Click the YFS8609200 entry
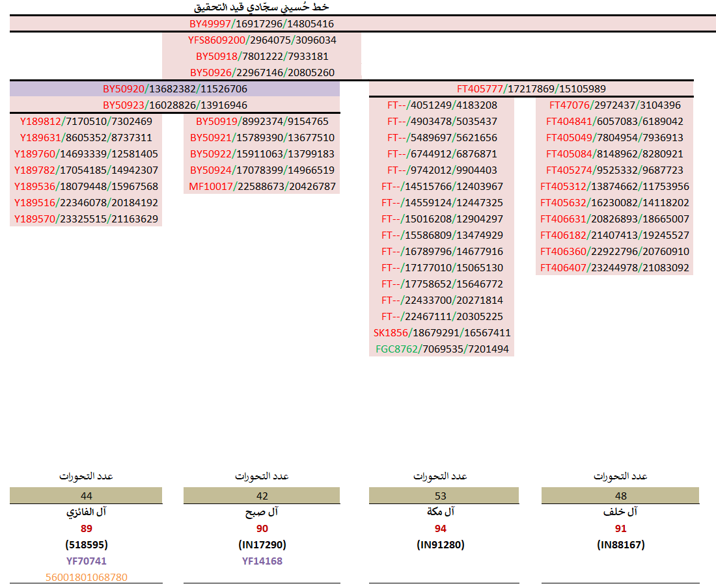The image size is (716, 588). [x=262, y=40]
